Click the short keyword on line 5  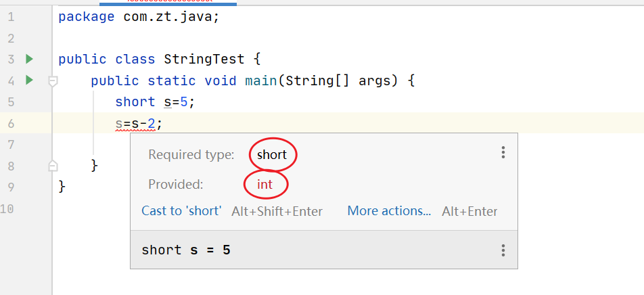135,102
